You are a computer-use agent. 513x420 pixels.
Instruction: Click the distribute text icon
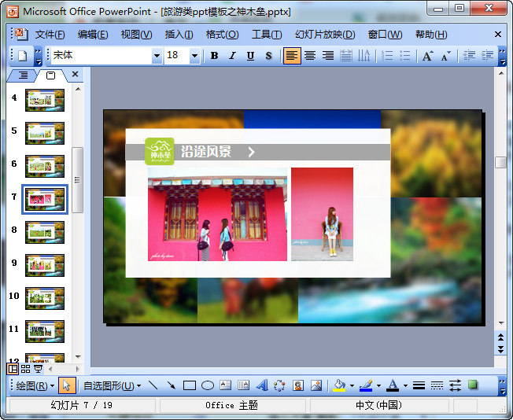346,56
